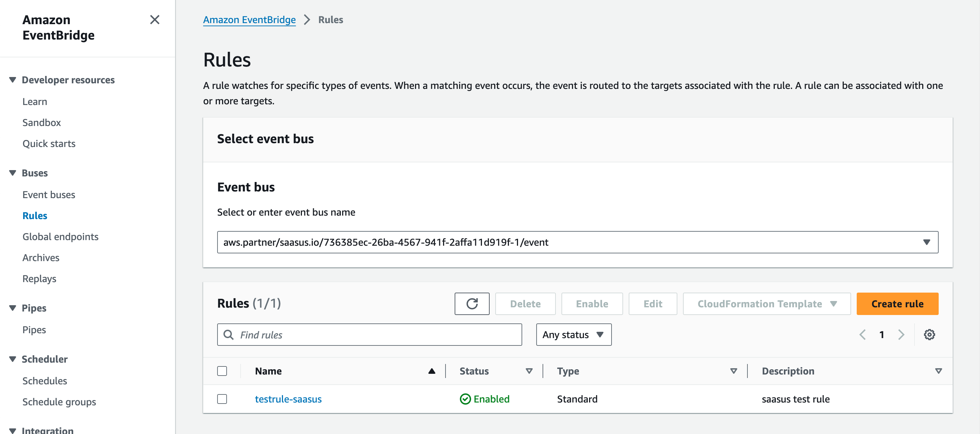Viewport: 980px width, 434px height.
Task: Open Schedules in the sidebar
Action: 44,381
